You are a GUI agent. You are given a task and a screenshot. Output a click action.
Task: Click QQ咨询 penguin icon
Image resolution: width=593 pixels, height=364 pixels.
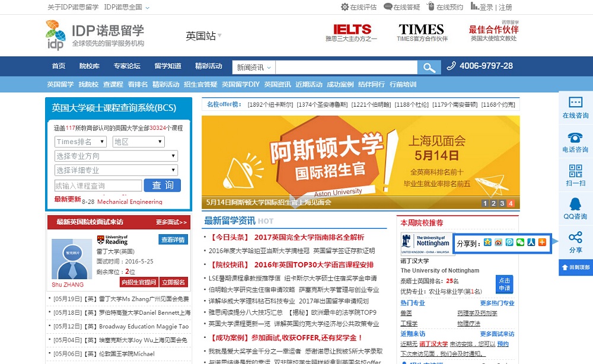coord(575,204)
